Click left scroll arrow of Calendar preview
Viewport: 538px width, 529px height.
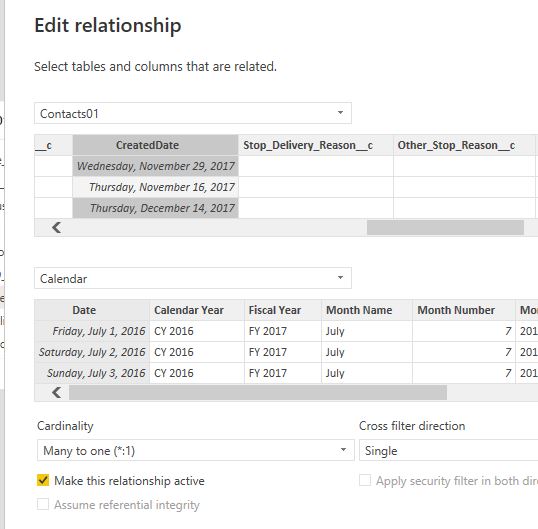coord(57,392)
